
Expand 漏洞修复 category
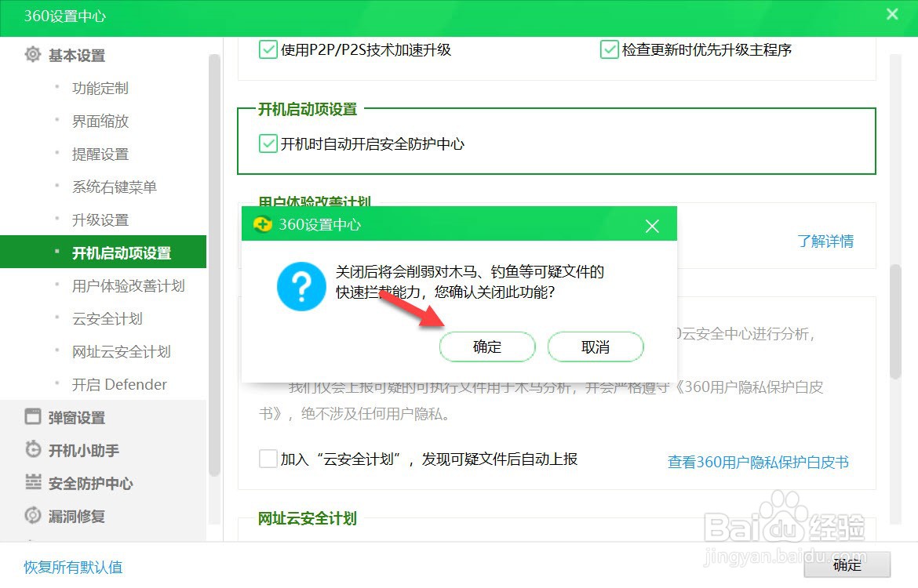(77, 517)
